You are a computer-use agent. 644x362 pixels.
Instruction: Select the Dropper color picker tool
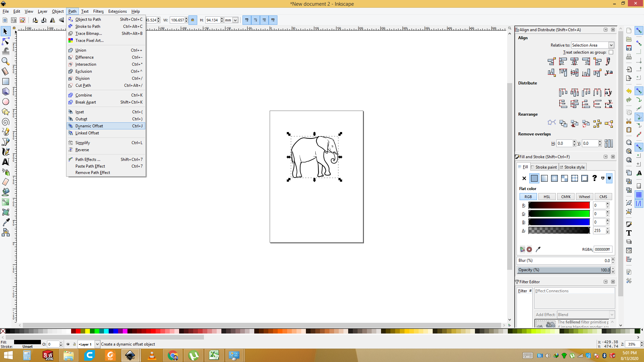pos(5,222)
